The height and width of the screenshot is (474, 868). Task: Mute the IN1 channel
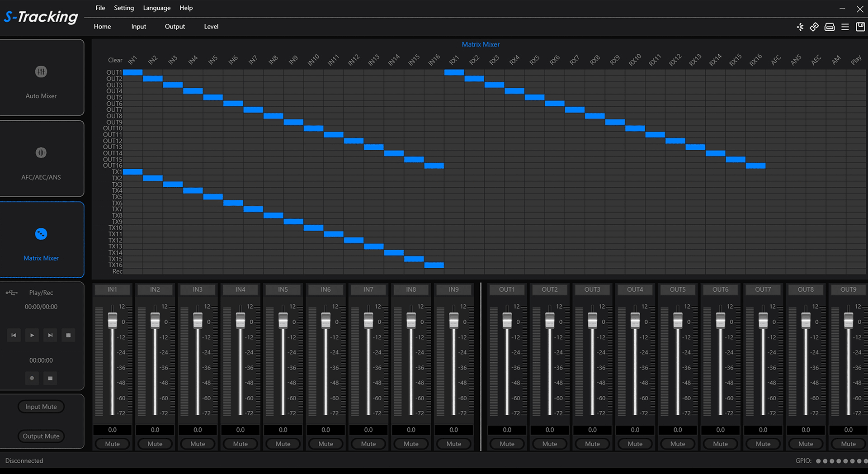(112, 444)
